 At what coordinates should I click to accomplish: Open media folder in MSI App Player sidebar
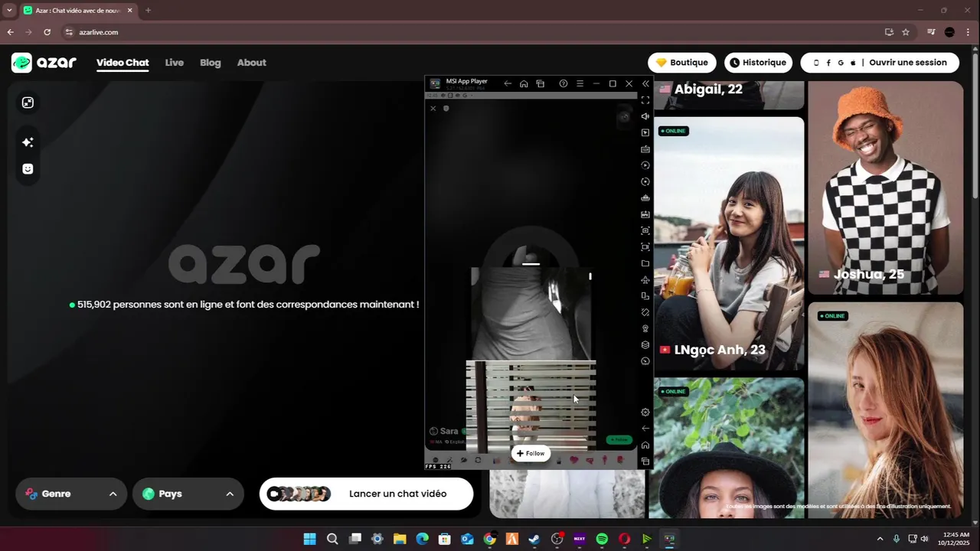(645, 263)
